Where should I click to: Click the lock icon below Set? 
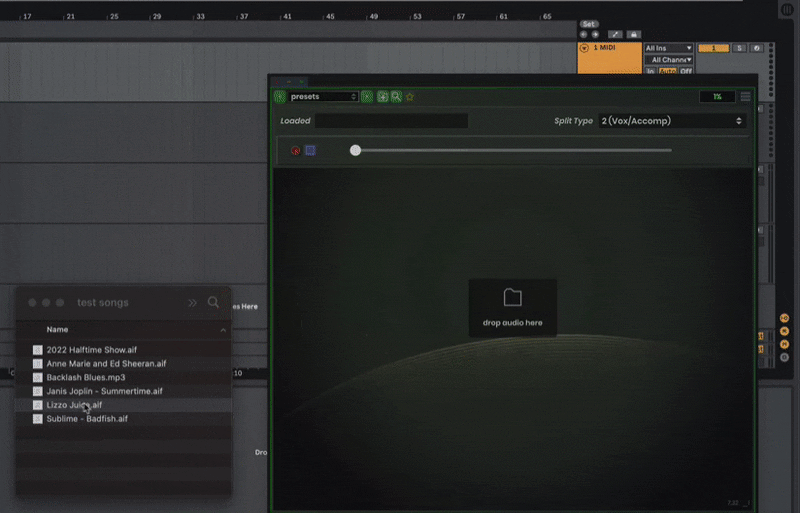[x=633, y=35]
